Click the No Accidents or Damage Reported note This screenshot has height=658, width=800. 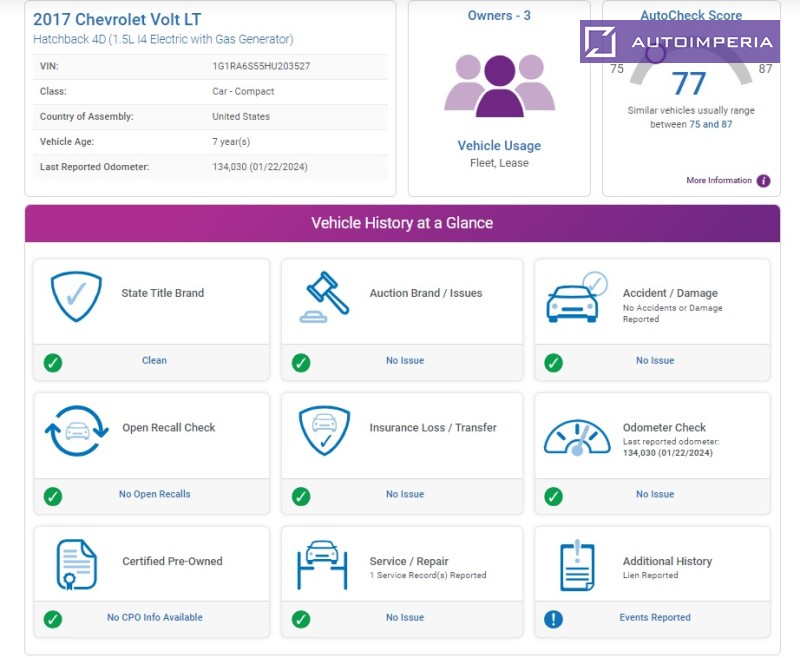tap(672, 313)
